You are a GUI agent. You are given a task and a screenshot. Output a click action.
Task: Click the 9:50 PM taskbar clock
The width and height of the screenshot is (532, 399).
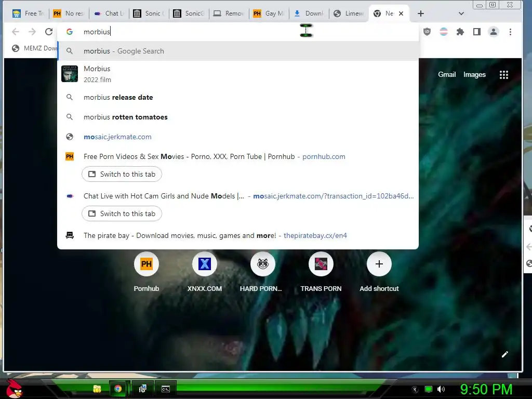click(x=486, y=390)
